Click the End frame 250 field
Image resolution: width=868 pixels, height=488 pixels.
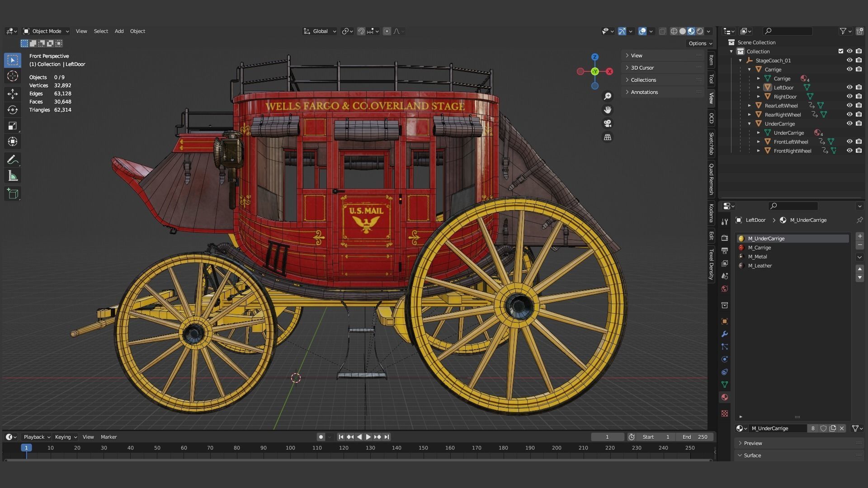pyautogui.click(x=694, y=437)
